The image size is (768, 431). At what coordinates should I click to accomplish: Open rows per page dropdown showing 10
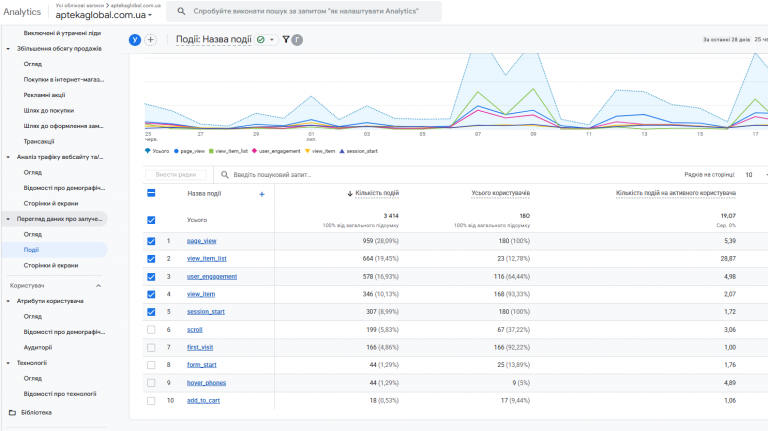point(754,175)
